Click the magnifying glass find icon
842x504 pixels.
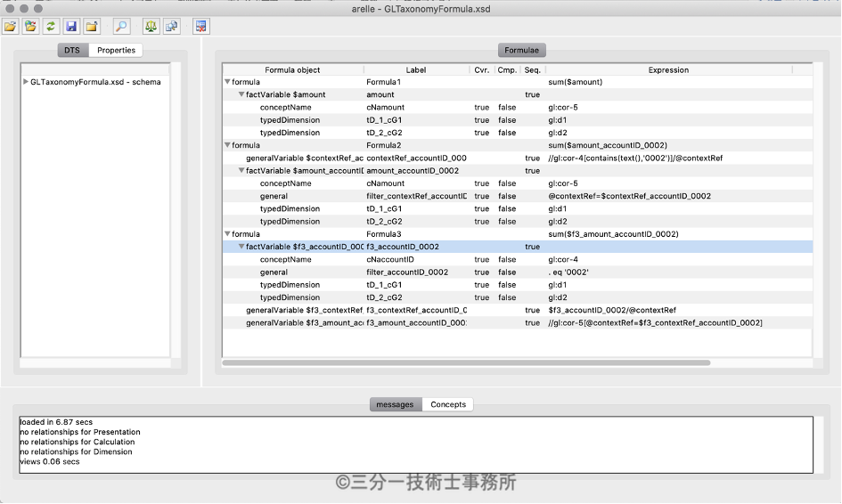pos(122,27)
